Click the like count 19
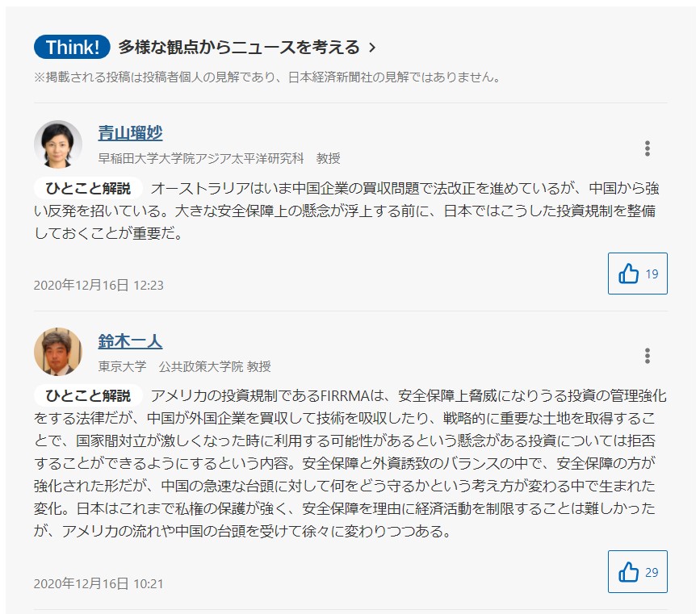This screenshot has width=700, height=614. (x=652, y=274)
